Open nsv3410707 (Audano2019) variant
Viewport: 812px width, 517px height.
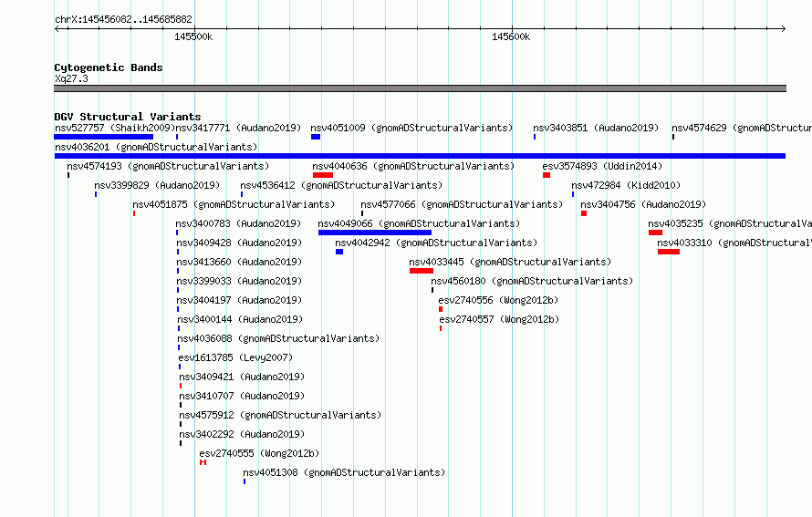tap(242, 396)
